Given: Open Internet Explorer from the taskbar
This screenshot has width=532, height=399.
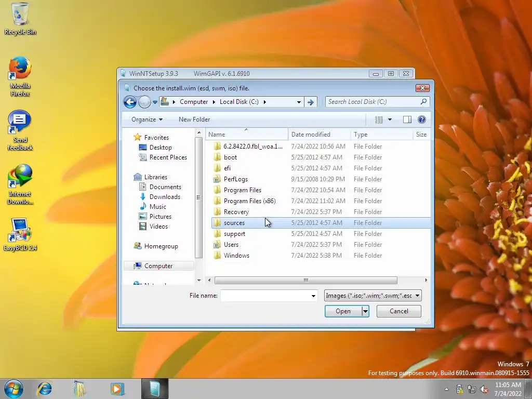Looking at the screenshot, I should pyautogui.click(x=45, y=389).
